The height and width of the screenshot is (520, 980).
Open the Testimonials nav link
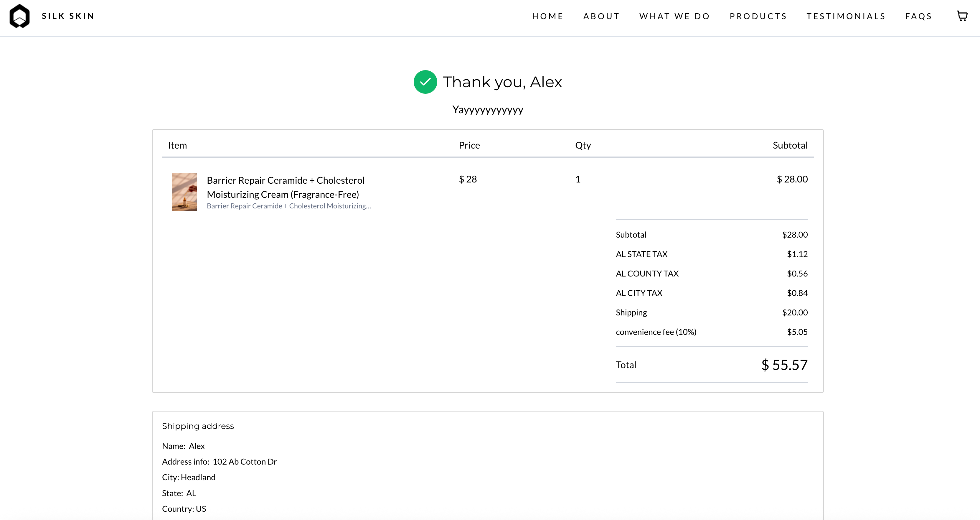pyautogui.click(x=846, y=17)
